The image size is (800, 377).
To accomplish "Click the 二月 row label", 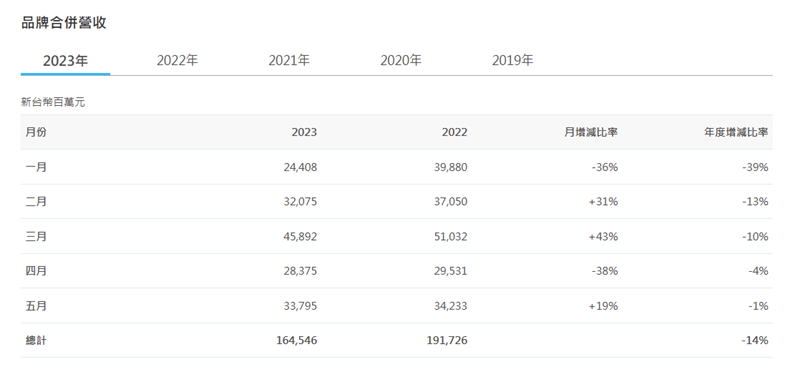I will [36, 202].
